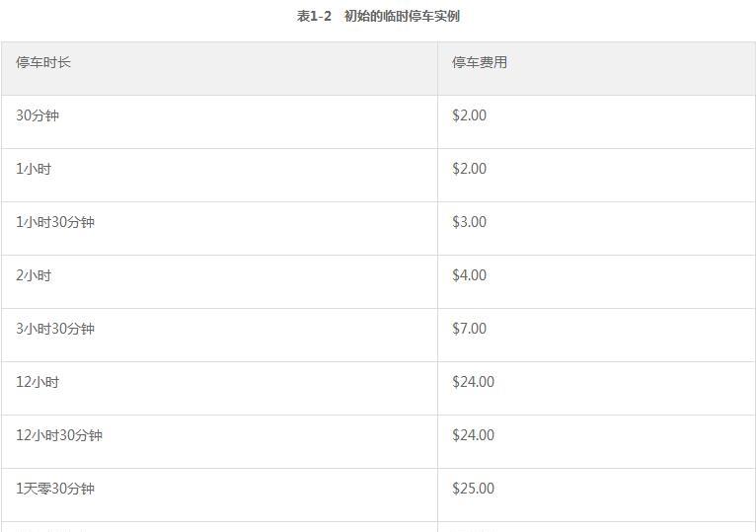Click the $2.00 fee for 30分钟

coord(596,122)
